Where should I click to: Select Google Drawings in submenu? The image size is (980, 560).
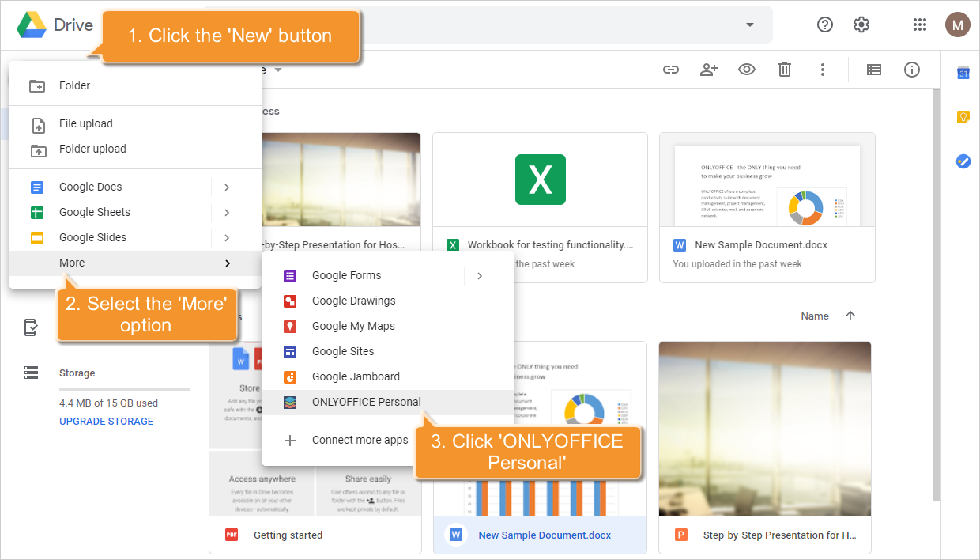click(388, 301)
